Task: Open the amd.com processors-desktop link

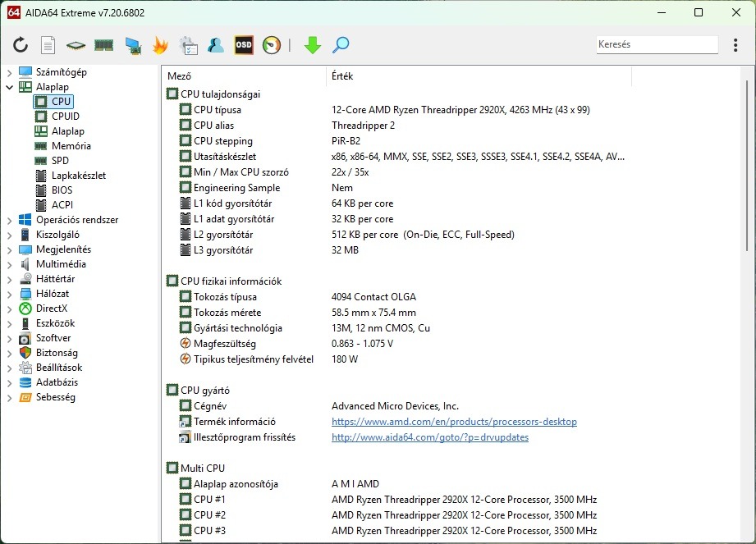Action: (454, 422)
